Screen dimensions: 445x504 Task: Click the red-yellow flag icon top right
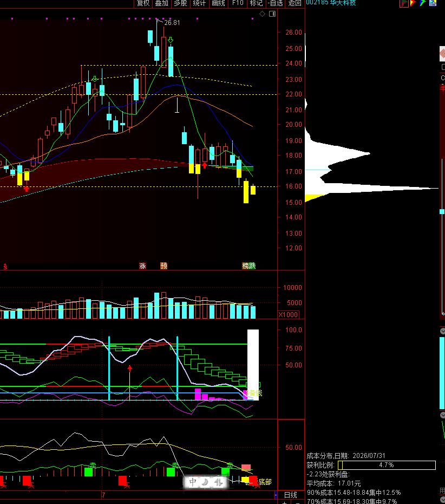coord(413,3)
